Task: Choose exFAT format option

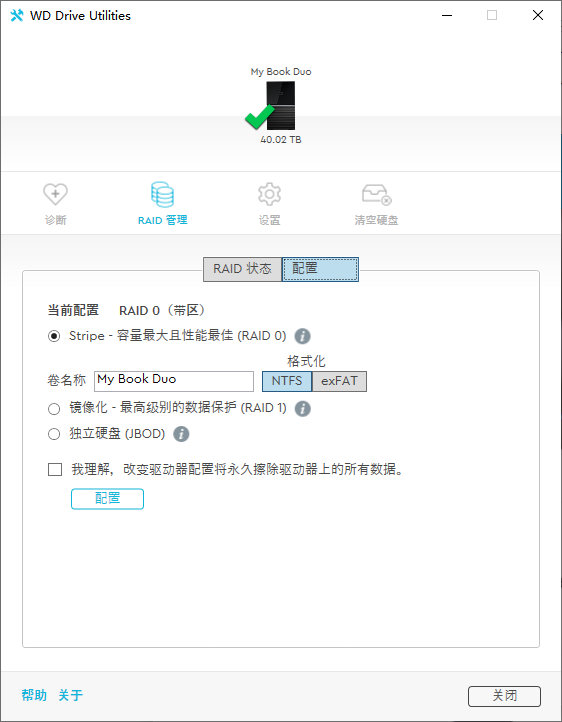Action: pyautogui.click(x=339, y=381)
